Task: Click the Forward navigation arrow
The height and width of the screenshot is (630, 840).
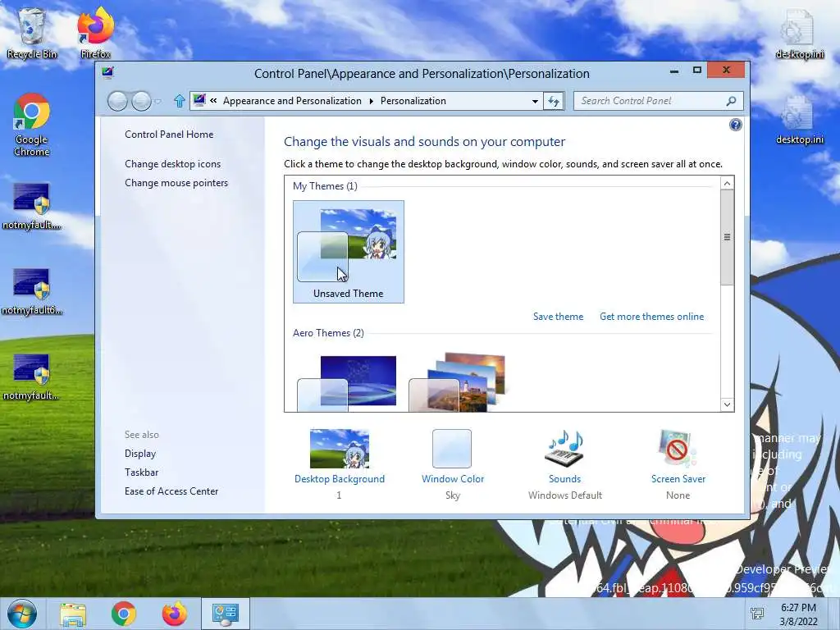Action: tap(141, 101)
